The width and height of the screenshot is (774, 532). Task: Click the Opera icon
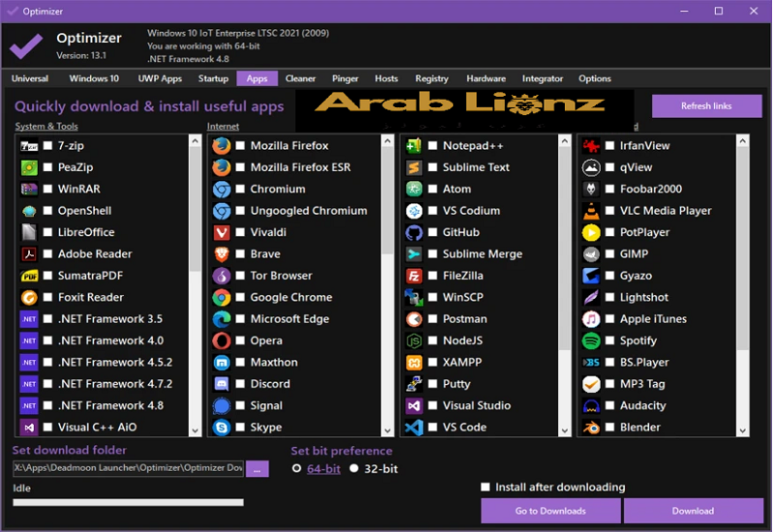(x=222, y=341)
